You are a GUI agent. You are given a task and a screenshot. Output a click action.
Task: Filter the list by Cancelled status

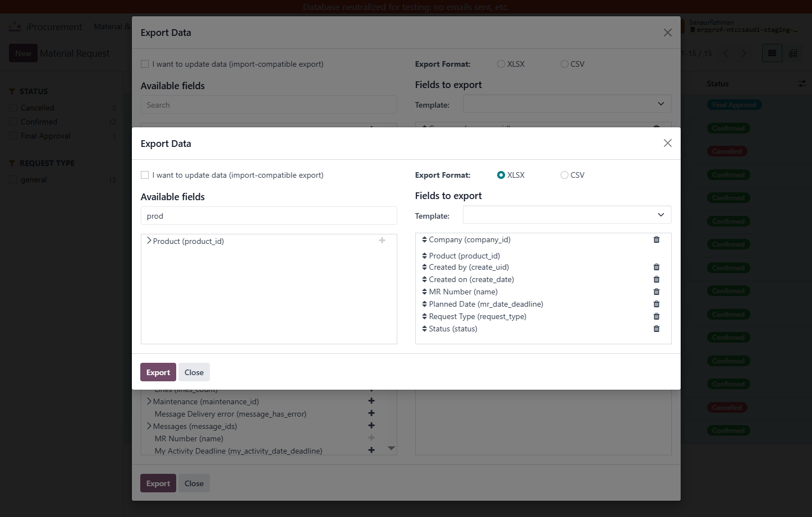coord(13,108)
